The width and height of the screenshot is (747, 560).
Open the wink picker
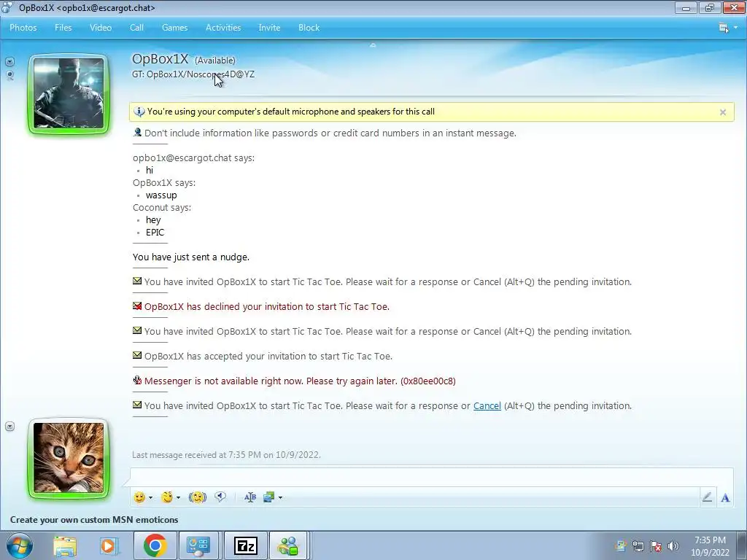pyautogui.click(x=167, y=497)
